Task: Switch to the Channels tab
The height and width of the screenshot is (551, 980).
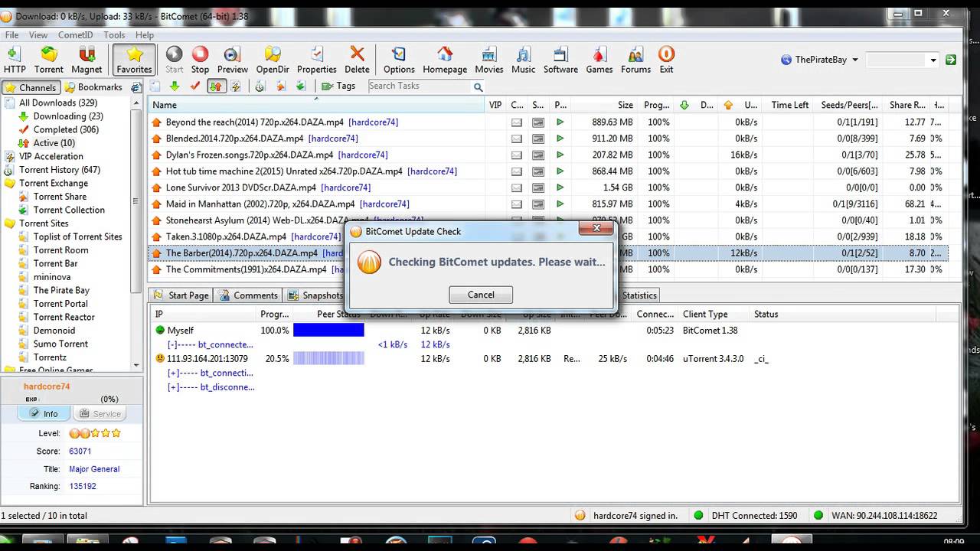Action: pos(31,87)
